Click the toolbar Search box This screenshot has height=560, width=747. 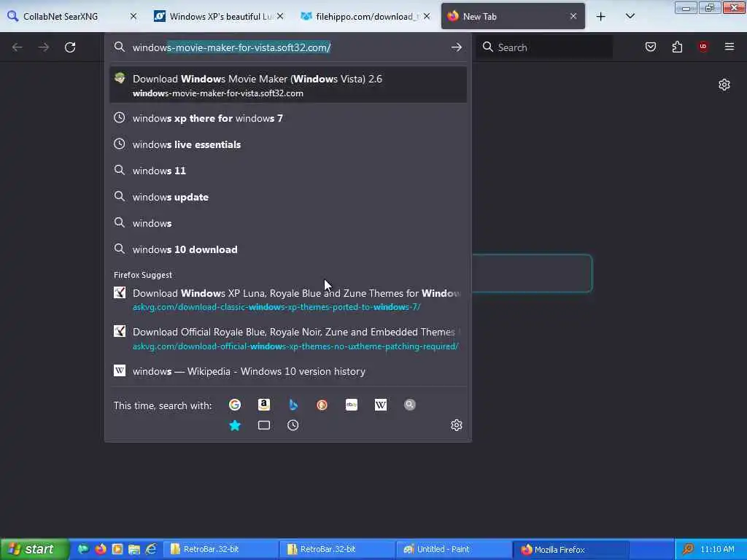(x=544, y=47)
